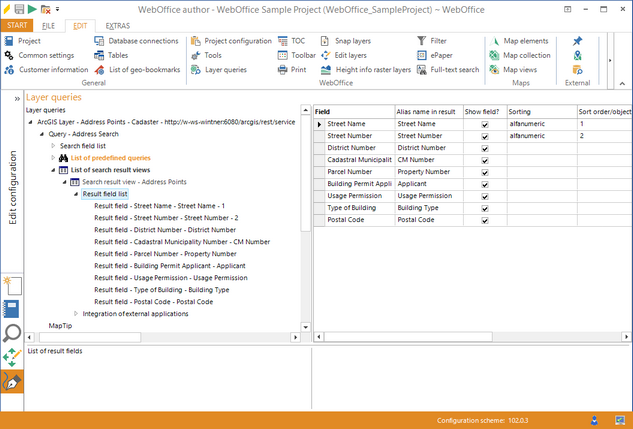Open the EXTRAS ribbon tab
Image resolution: width=633 pixels, height=429 pixels.
(117, 26)
